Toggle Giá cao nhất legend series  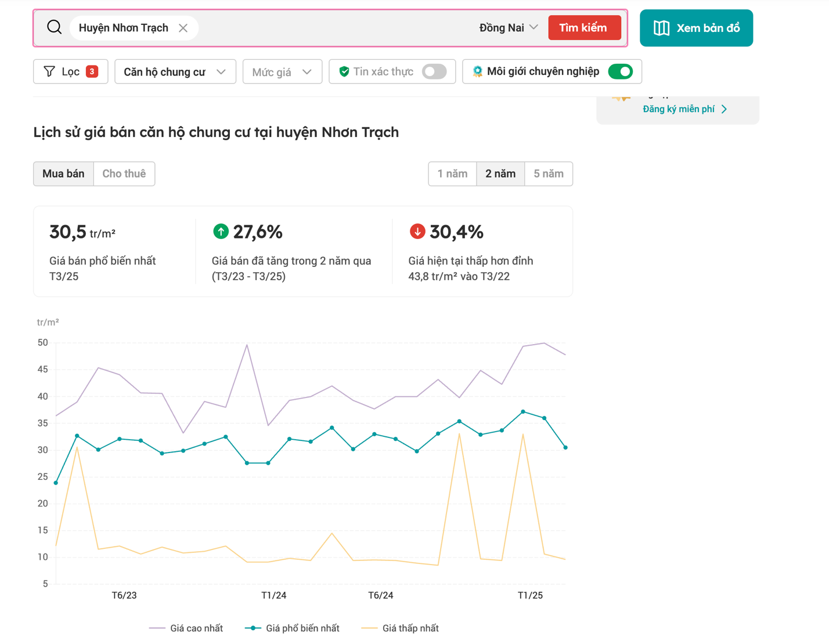(186, 628)
